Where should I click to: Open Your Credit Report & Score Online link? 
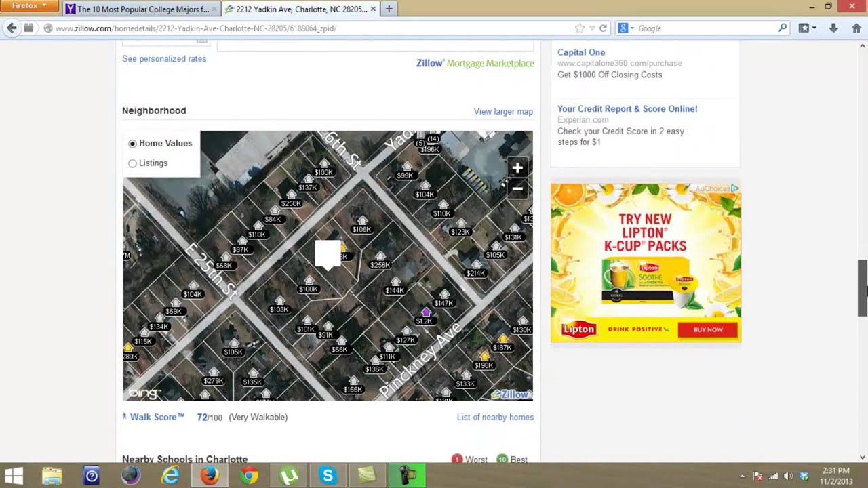627,108
